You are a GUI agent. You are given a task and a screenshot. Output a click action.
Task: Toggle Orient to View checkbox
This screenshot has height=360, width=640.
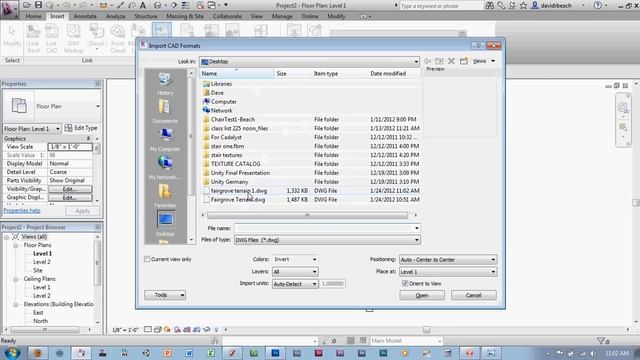pos(405,283)
